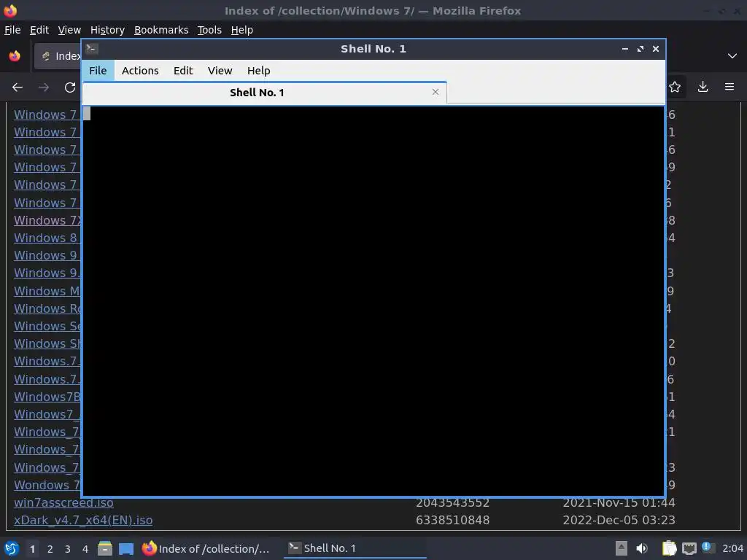Open Firefox Bookmarks menu
Screen dimensions: 747x560
(x=161, y=30)
